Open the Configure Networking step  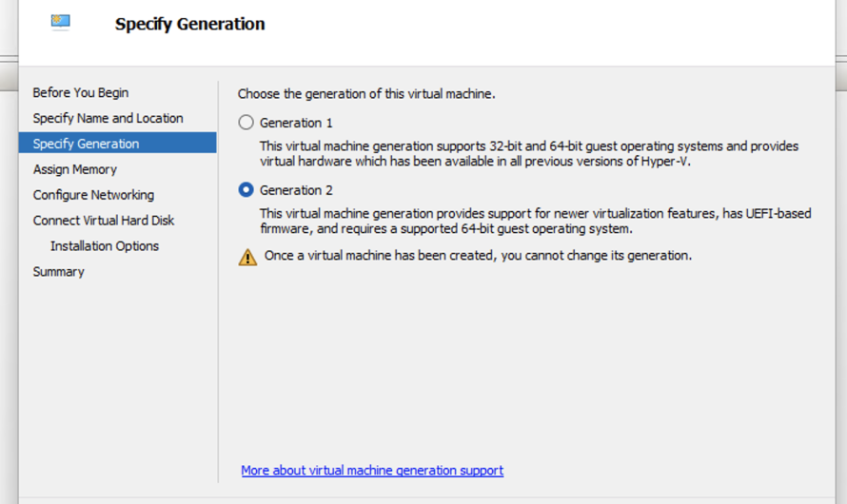(93, 195)
